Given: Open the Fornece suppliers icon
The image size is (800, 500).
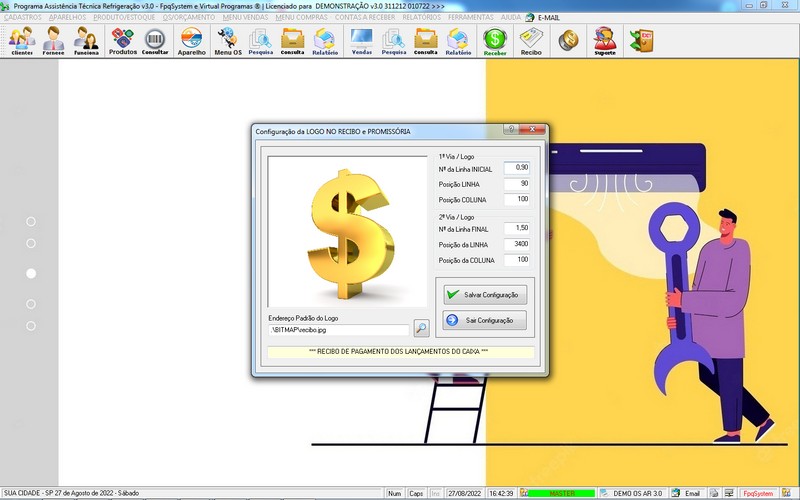Looking at the screenshot, I should click(54, 41).
